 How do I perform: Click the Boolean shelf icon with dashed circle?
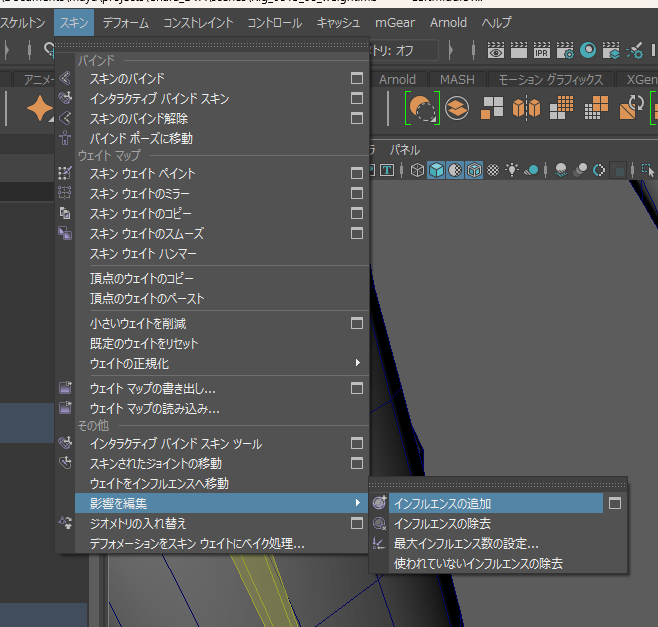[423, 107]
